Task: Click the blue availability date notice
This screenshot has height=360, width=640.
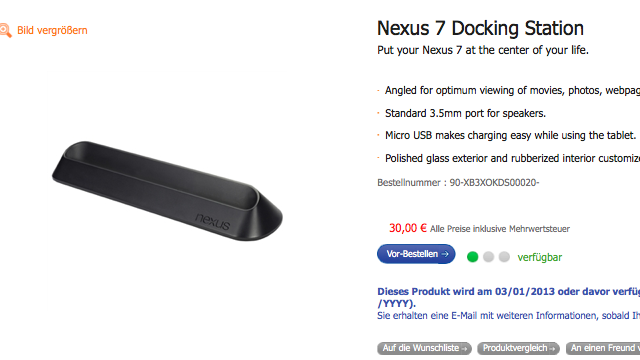Action: [x=509, y=298]
